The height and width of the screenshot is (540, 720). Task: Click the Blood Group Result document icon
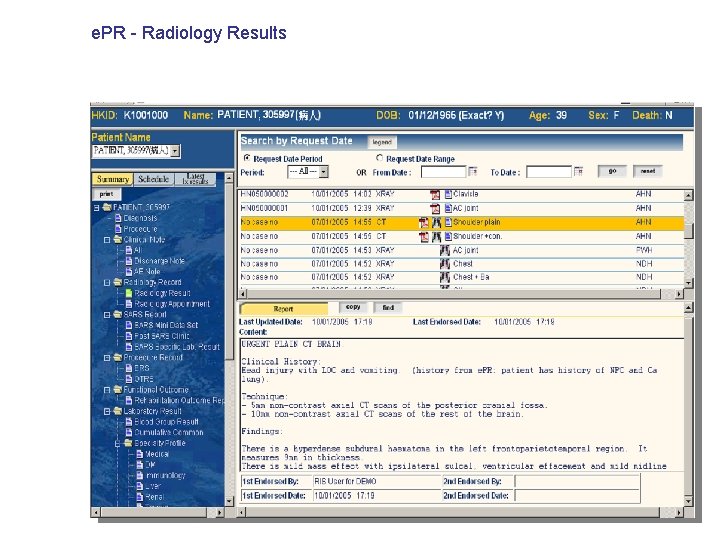point(129,422)
